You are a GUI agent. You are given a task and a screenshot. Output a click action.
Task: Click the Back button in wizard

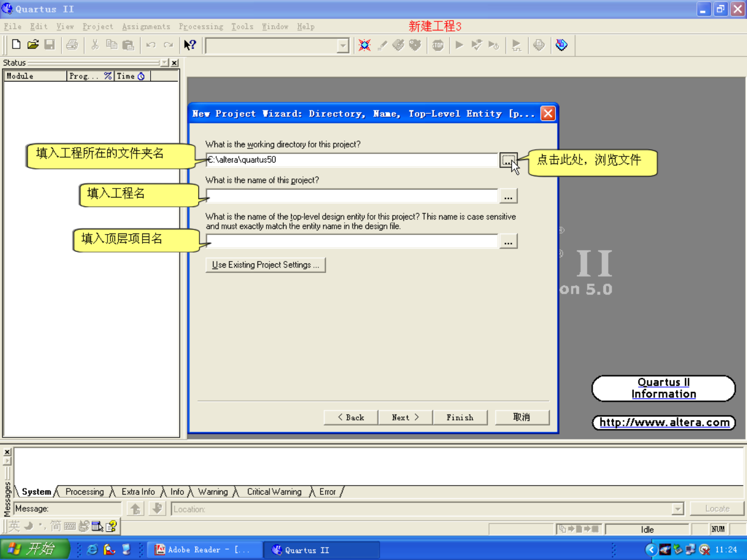[x=351, y=417]
